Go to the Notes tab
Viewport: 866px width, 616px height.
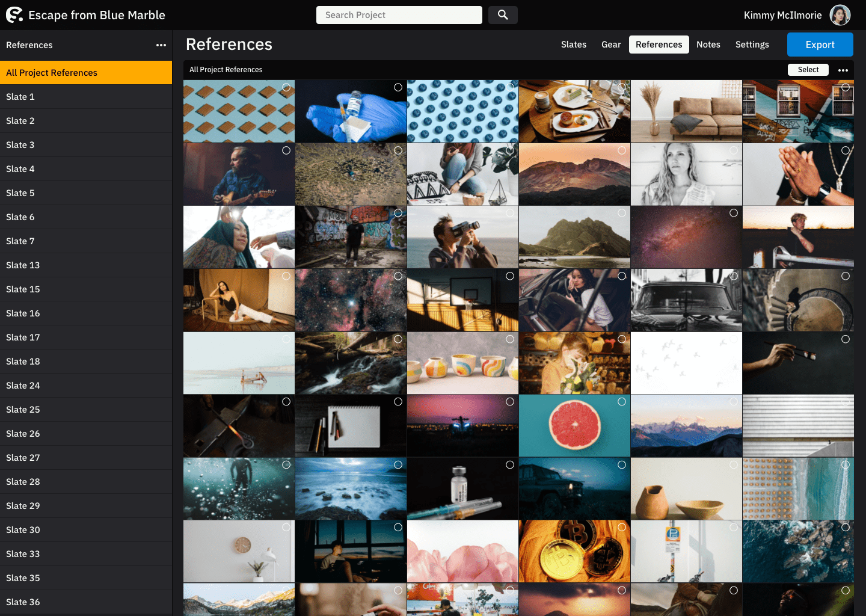[x=708, y=45]
